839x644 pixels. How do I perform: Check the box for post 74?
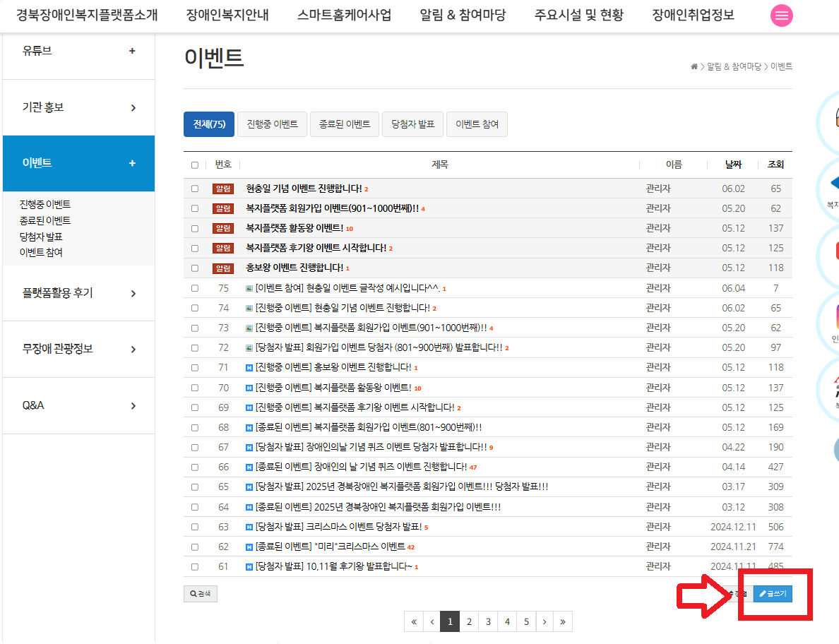pyautogui.click(x=195, y=308)
